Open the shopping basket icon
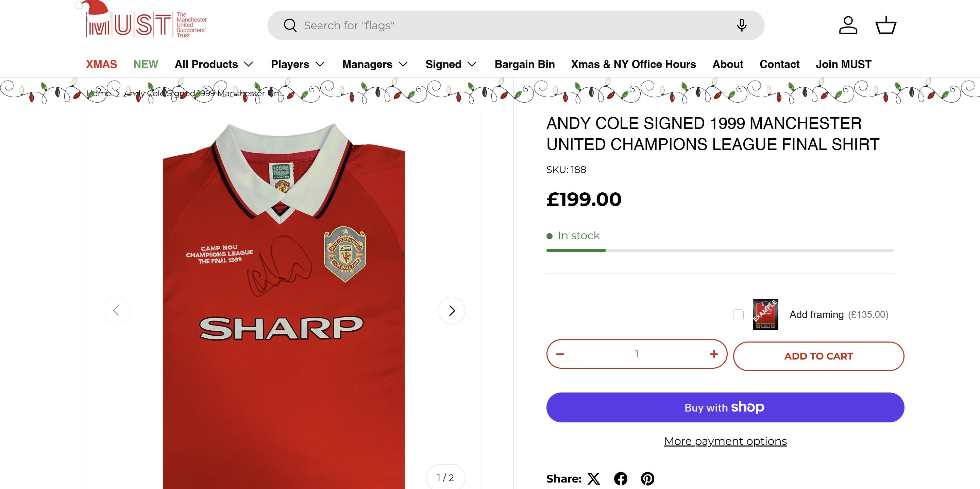Screen dimensions: 980x489 point(886,25)
